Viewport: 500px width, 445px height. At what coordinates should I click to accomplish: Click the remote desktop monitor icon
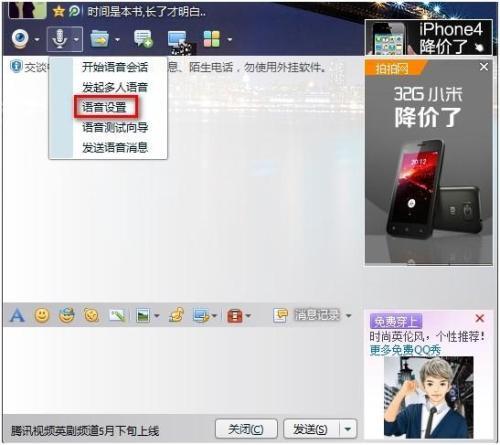point(178,40)
